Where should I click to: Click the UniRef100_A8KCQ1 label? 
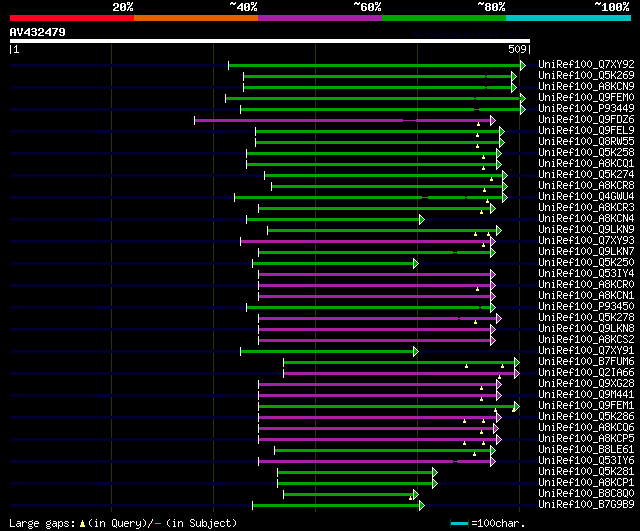pos(586,164)
